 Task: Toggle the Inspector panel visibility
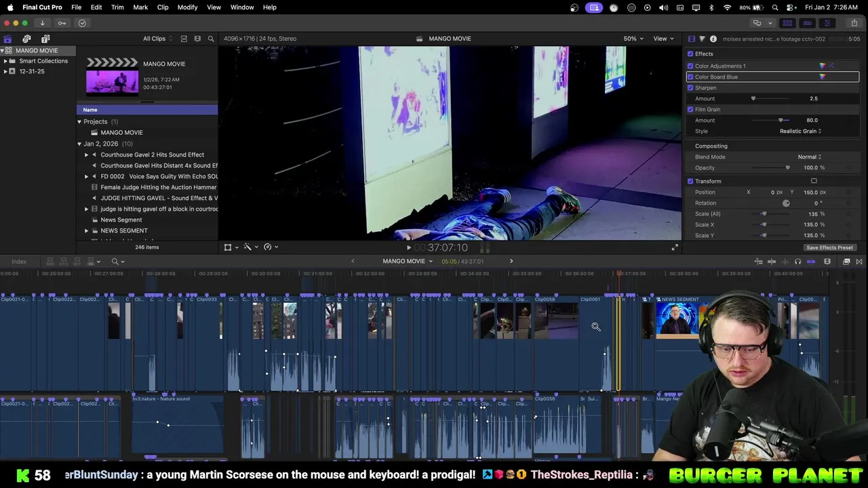pyautogui.click(x=827, y=23)
